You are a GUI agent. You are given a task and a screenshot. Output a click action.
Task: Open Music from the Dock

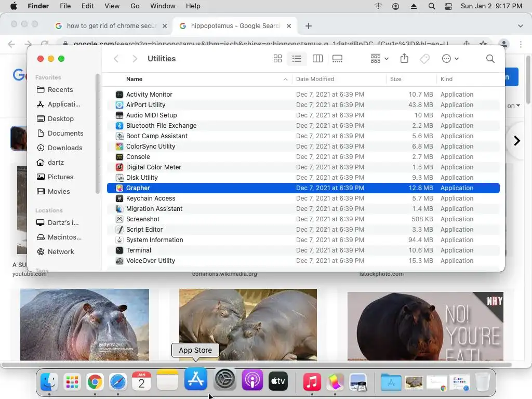coord(312,381)
